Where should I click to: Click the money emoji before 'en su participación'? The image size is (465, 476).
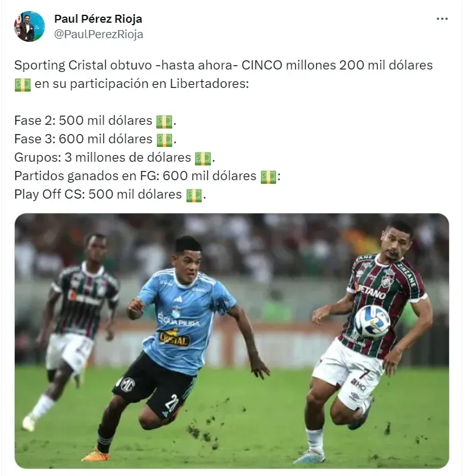pyautogui.click(x=23, y=85)
